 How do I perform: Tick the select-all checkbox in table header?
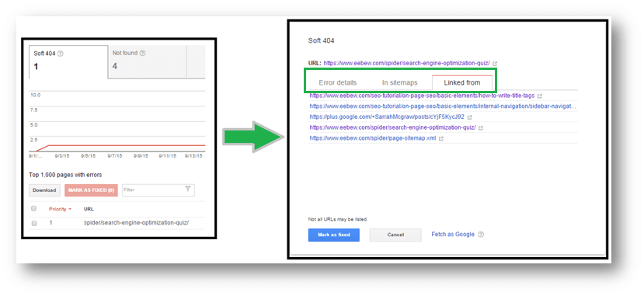pyautogui.click(x=34, y=208)
